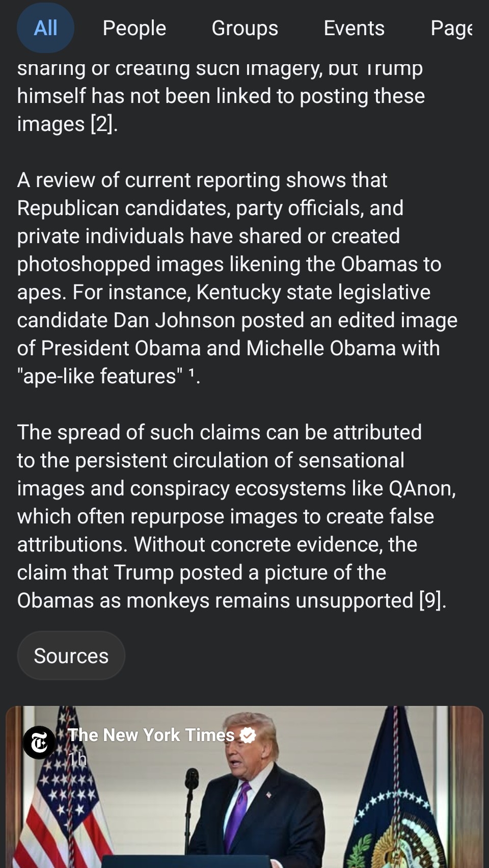
Task: Tap the microphone in the news photo
Action: tap(192, 785)
